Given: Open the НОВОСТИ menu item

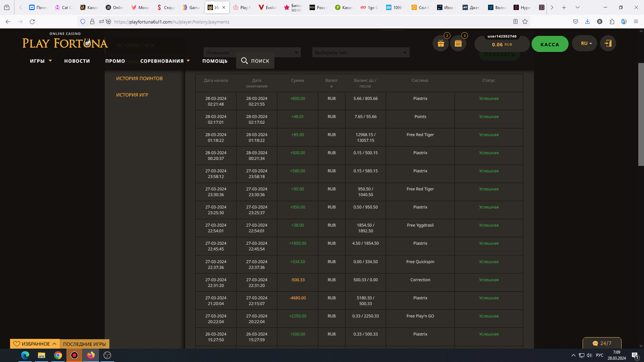Looking at the screenshot, I should click(77, 61).
